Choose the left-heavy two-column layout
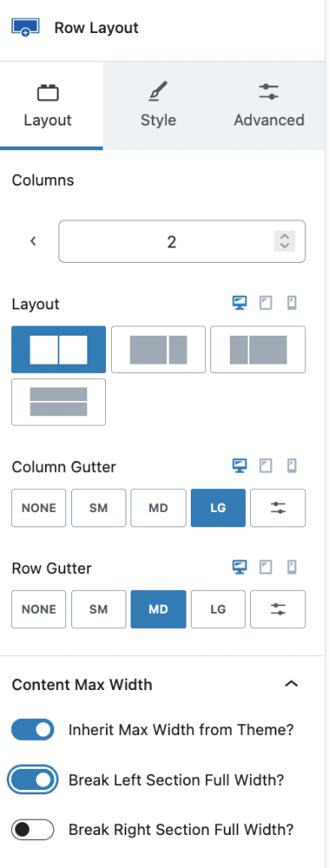The height and width of the screenshot is (868, 329). tap(159, 349)
